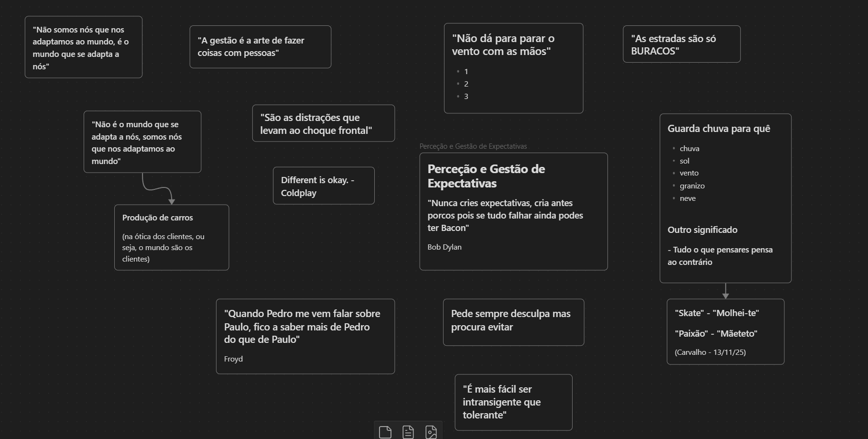Click the Bob Dylan quote card heading
868x439 pixels.
486,176
